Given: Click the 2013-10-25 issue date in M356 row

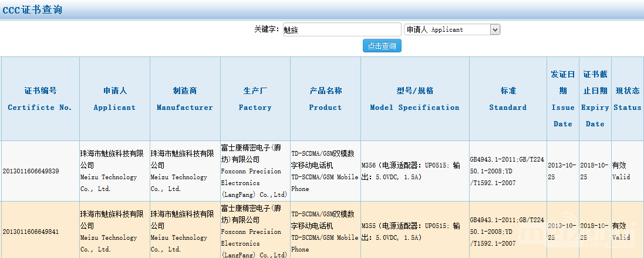Looking at the screenshot, I should click(x=562, y=171).
